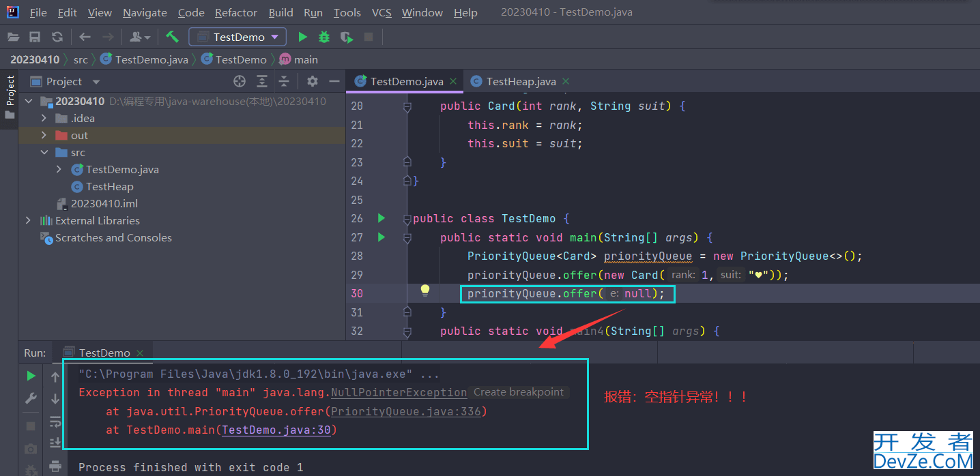The image size is (980, 476).
Task: Expand all in Project panel
Action: point(262,81)
